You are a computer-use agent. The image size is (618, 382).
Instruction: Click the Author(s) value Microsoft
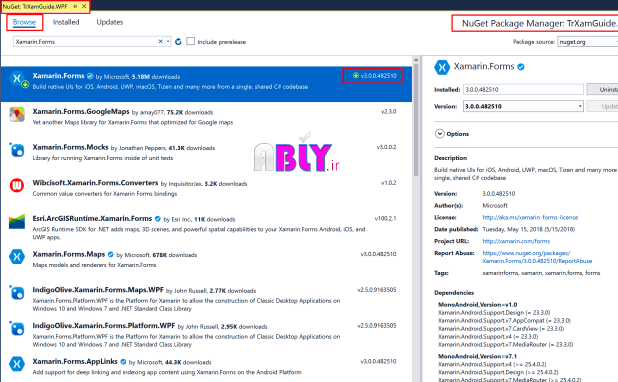coord(495,205)
